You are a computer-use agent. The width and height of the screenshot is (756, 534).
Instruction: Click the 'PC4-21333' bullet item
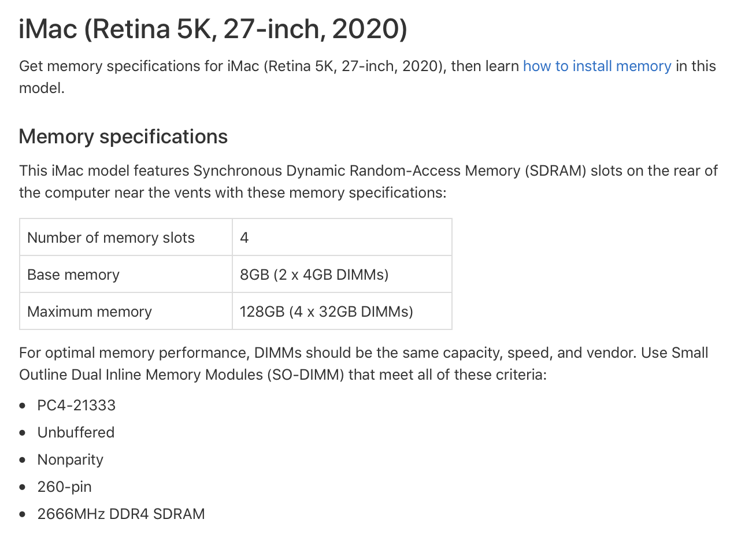(x=76, y=405)
